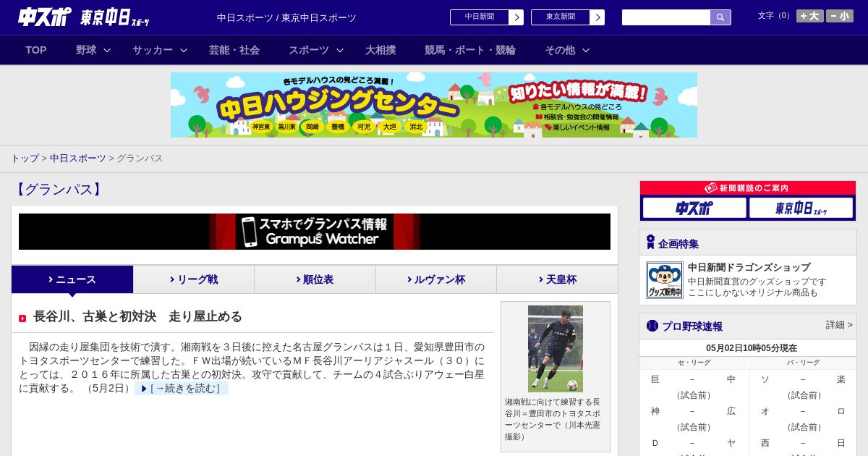Click the red bullet icon beside headline
Image resolution: width=868 pixels, height=456 pixels.
tap(22, 318)
